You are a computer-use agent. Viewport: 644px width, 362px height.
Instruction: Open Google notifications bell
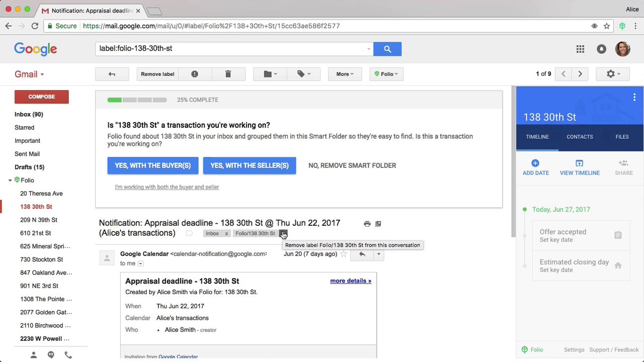click(x=601, y=49)
